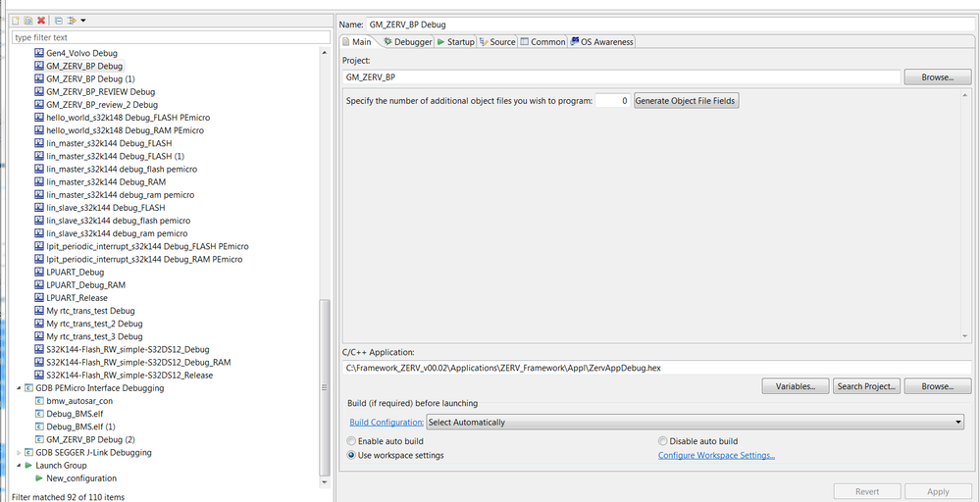
Task: Click the Duplicate launch configuration icon
Action: pyautogui.click(x=28, y=21)
